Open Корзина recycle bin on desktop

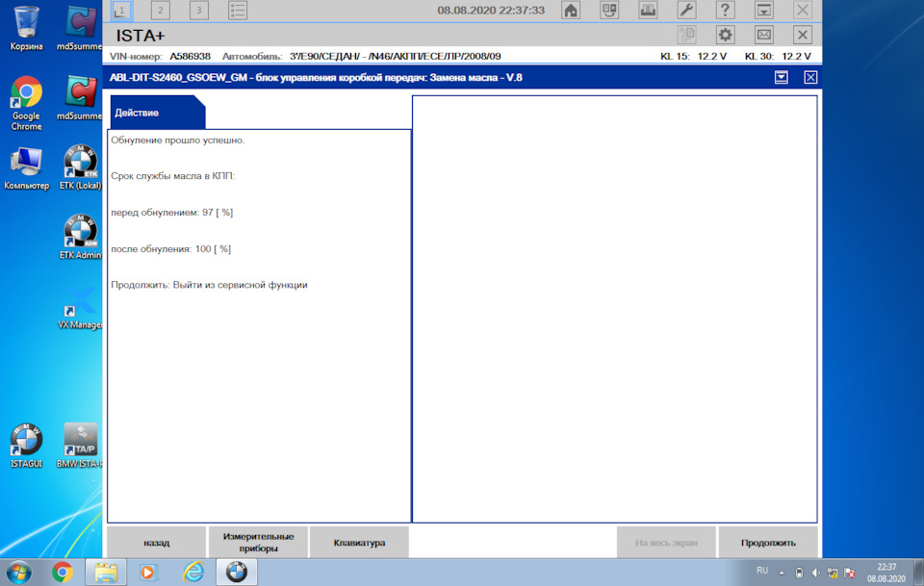(27, 28)
